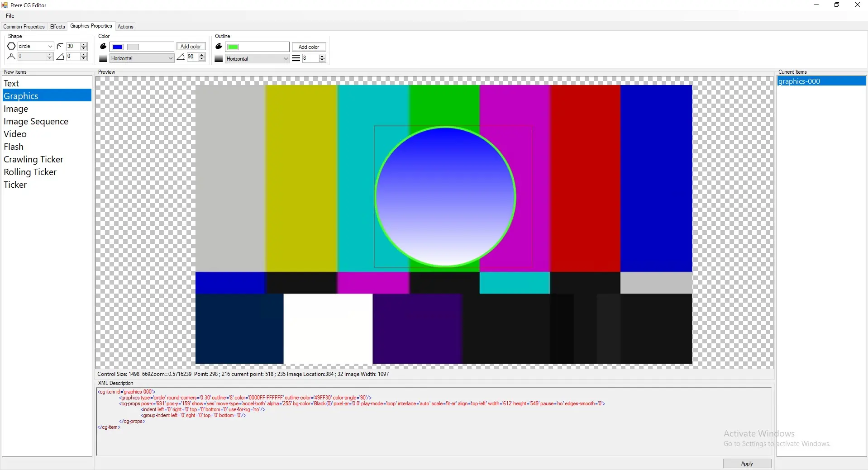The width and height of the screenshot is (868, 470).
Task: Select graphics-000 in Current Items
Action: tap(799, 81)
